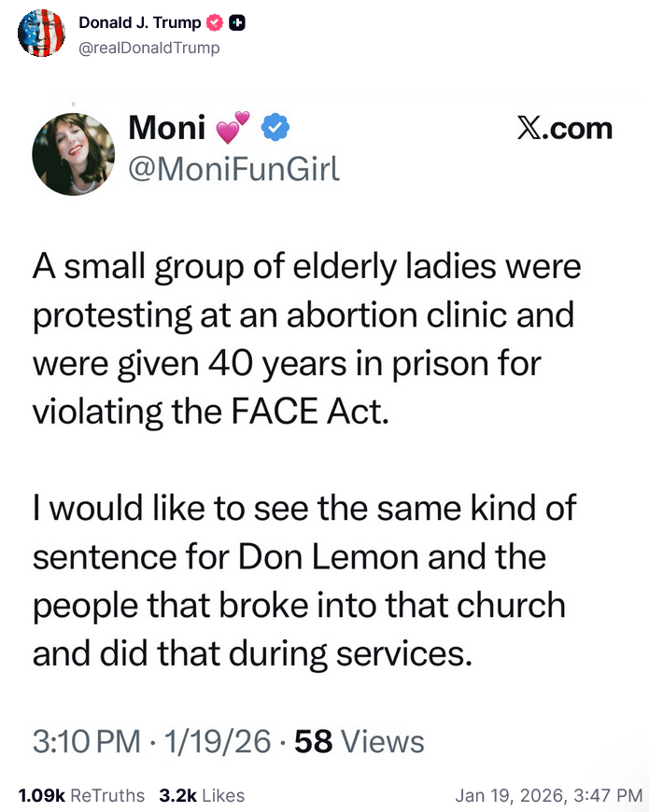
Task: Click the @realDonaldTrump handle
Action: [x=149, y=47]
